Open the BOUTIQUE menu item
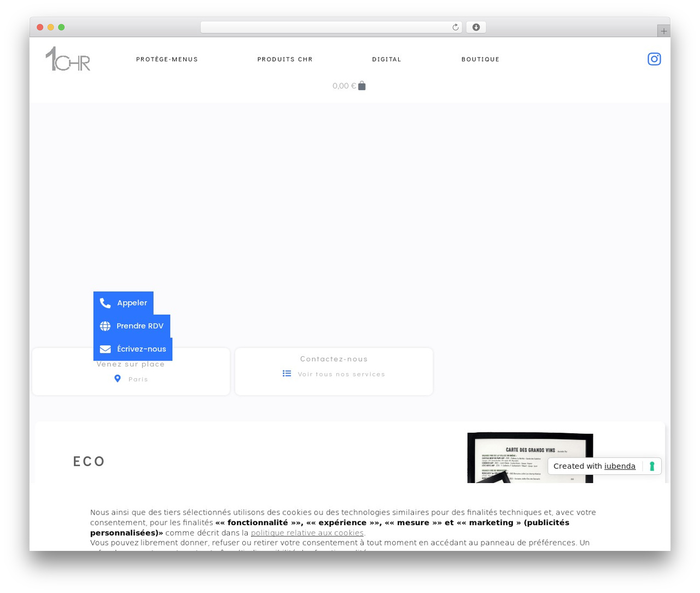The height and width of the screenshot is (593, 700). pos(481,59)
